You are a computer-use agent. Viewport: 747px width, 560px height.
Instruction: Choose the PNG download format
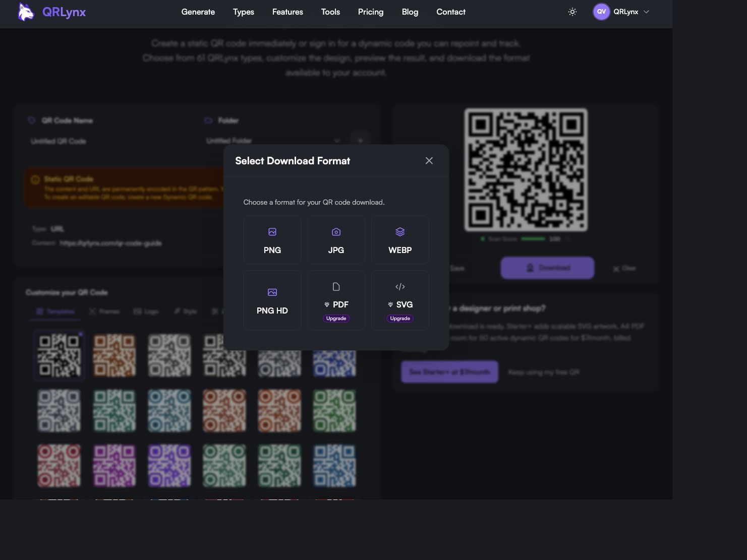point(272,240)
